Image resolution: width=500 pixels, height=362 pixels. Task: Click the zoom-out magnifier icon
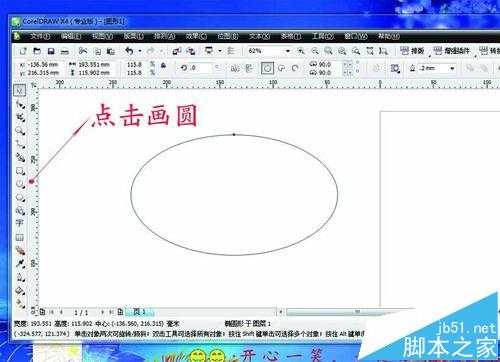(315, 51)
